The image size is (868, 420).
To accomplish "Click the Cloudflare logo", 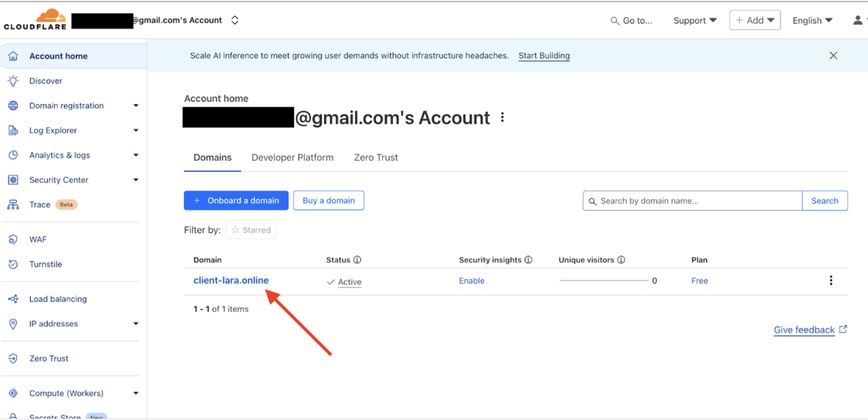I will click(36, 20).
